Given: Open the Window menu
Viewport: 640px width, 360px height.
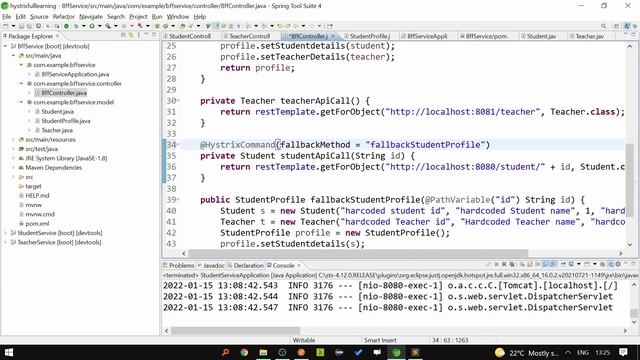Looking at the screenshot, I should pos(178,16).
